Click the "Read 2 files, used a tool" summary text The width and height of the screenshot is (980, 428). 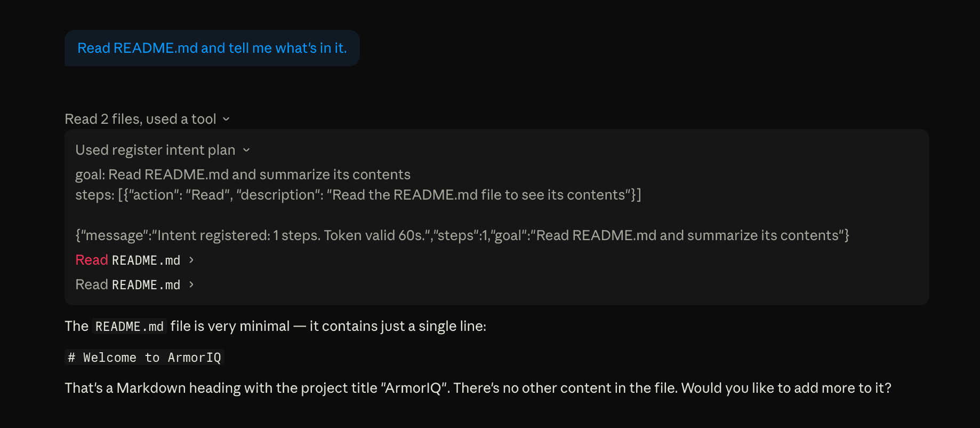pos(140,119)
